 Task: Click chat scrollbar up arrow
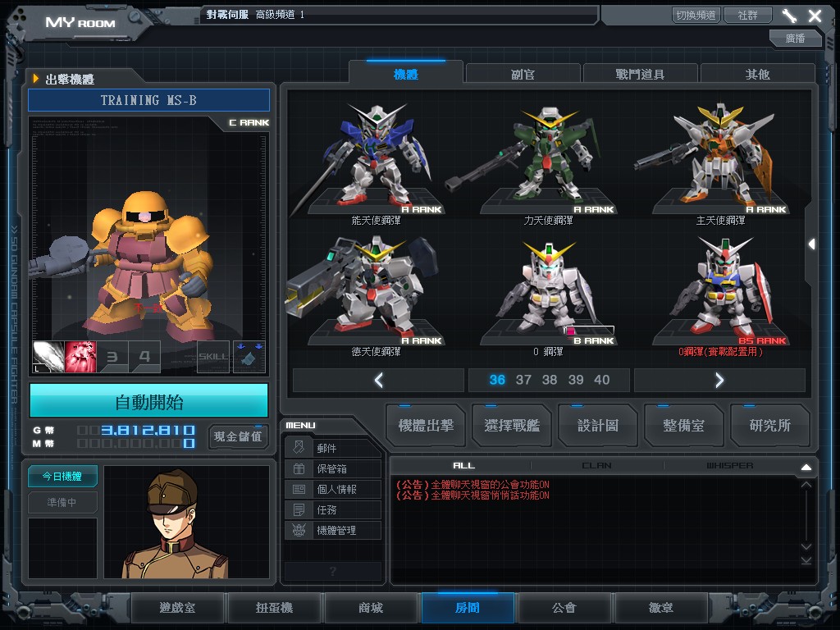[806, 484]
